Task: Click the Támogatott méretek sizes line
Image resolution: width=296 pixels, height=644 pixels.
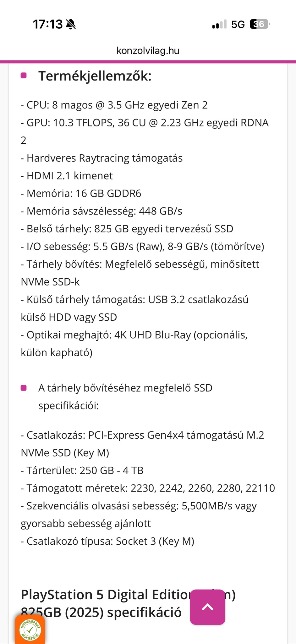Action: click(148, 488)
